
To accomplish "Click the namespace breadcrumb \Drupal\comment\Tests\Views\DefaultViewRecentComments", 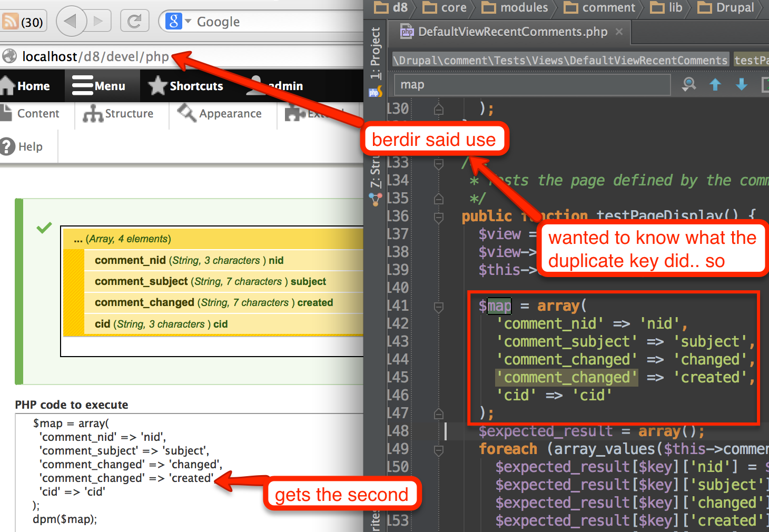I will [x=560, y=60].
